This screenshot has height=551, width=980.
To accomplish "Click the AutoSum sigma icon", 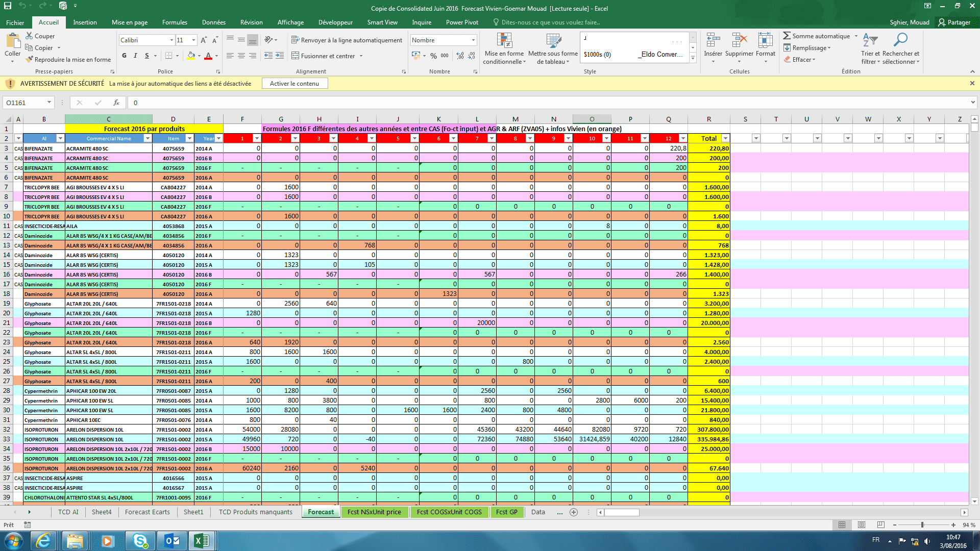I will click(x=787, y=36).
